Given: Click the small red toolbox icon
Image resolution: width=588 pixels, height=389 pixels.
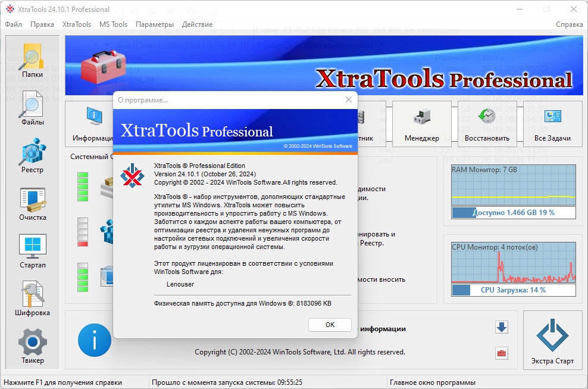Looking at the screenshot, I should [501, 353].
